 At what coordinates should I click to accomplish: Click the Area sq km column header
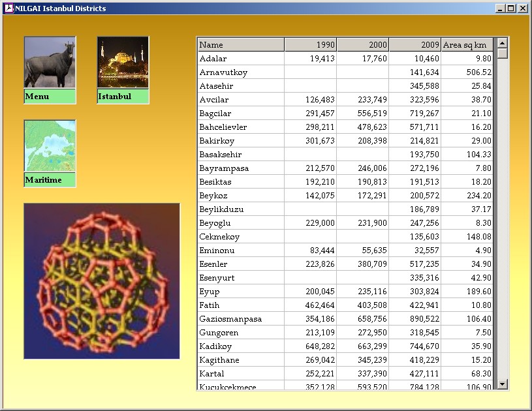click(467, 45)
